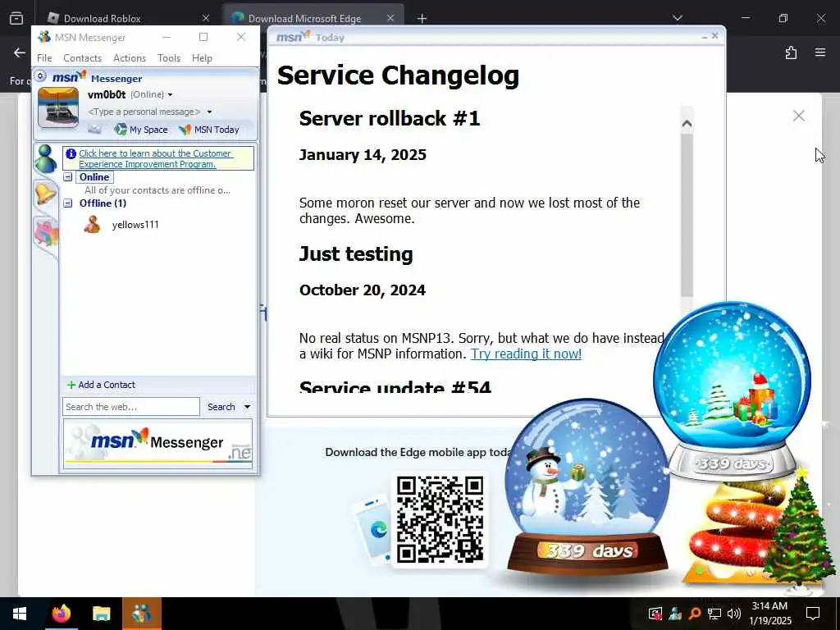Close the MSN Today window

pos(714,36)
